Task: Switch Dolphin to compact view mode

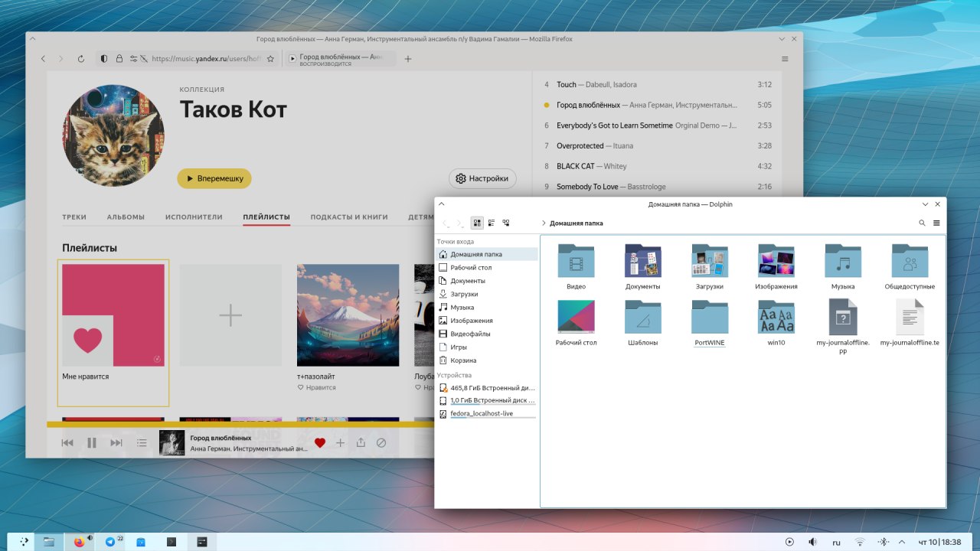Action: (x=492, y=223)
